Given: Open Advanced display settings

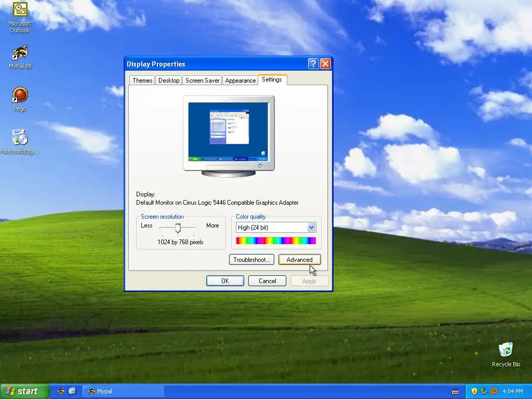Looking at the screenshot, I should [x=299, y=260].
